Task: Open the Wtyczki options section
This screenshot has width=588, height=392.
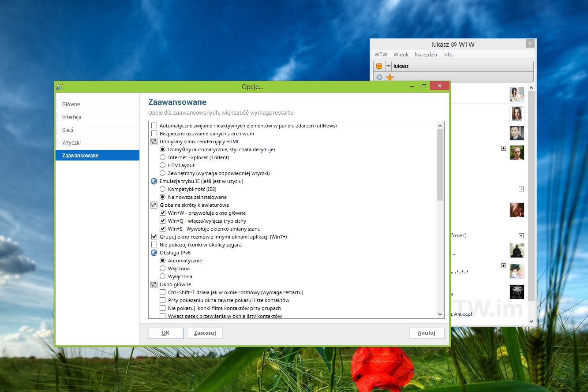Action: 97,143
